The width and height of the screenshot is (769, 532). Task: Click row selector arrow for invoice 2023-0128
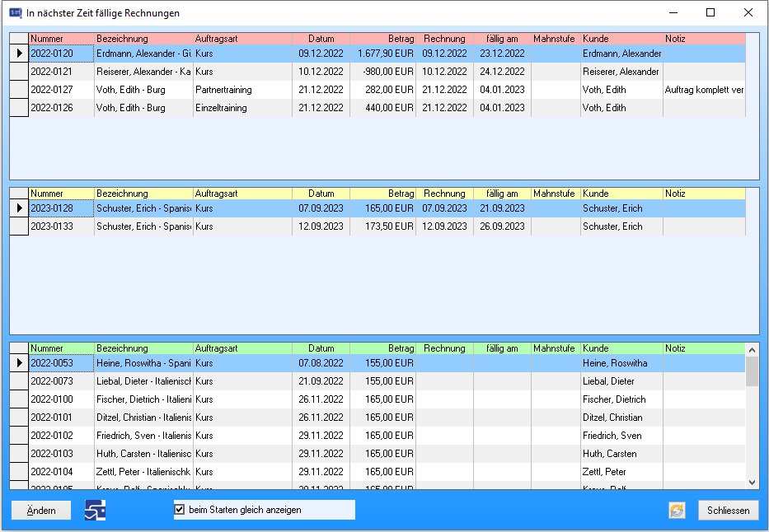click(19, 208)
